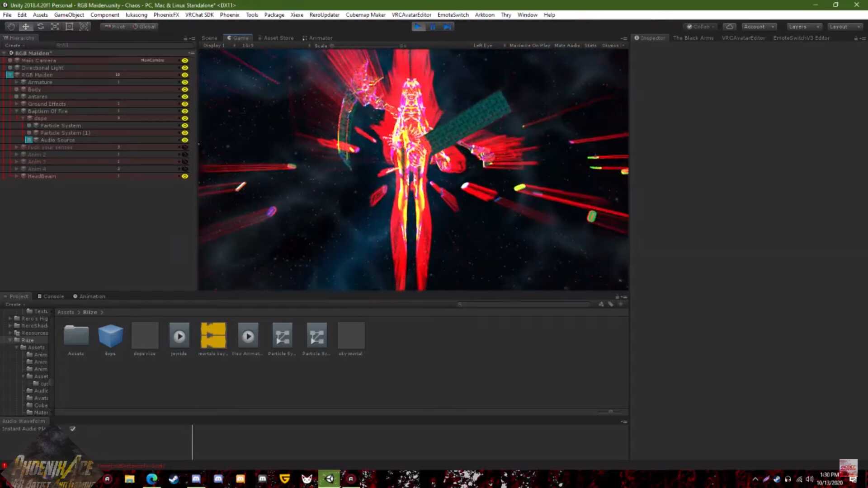Hide the HeadBeam object via eye icon
The image size is (868, 488).
pyautogui.click(x=185, y=176)
